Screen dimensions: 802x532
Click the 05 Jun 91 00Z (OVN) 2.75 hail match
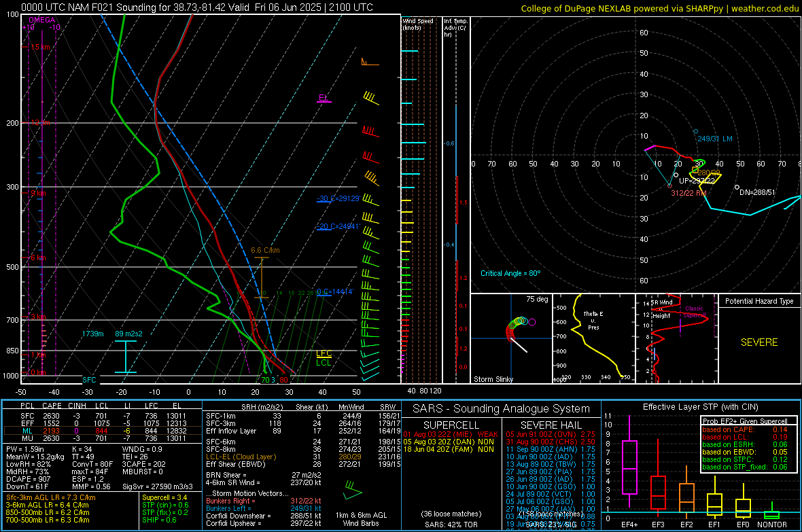[x=551, y=433]
